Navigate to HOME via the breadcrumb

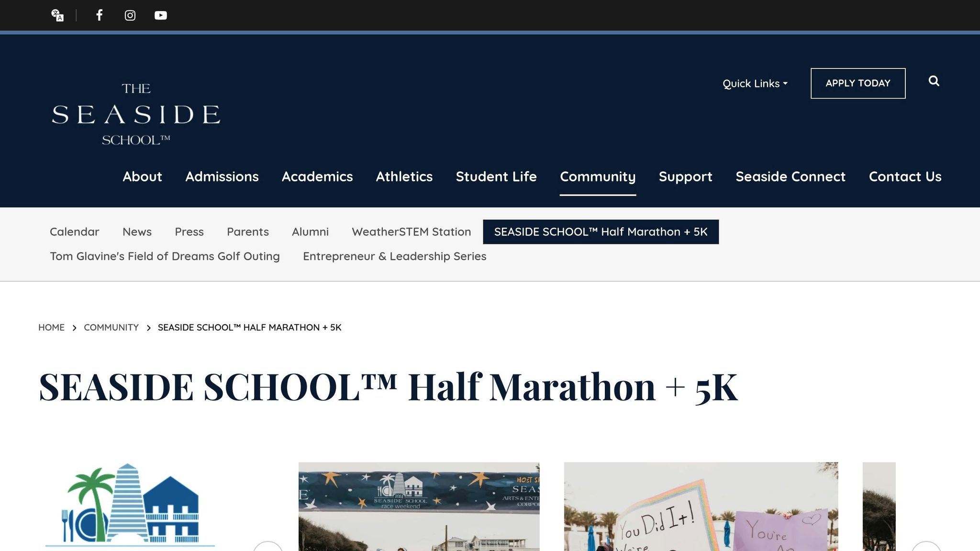(51, 327)
